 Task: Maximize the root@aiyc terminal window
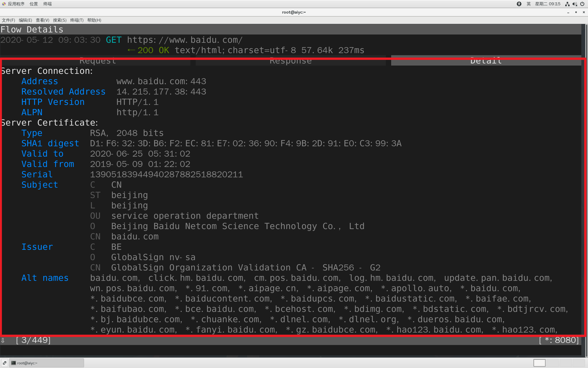coord(576,12)
